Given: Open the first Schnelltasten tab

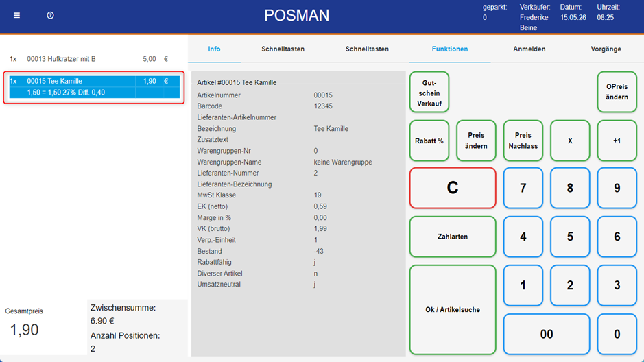Looking at the screenshot, I should [283, 49].
